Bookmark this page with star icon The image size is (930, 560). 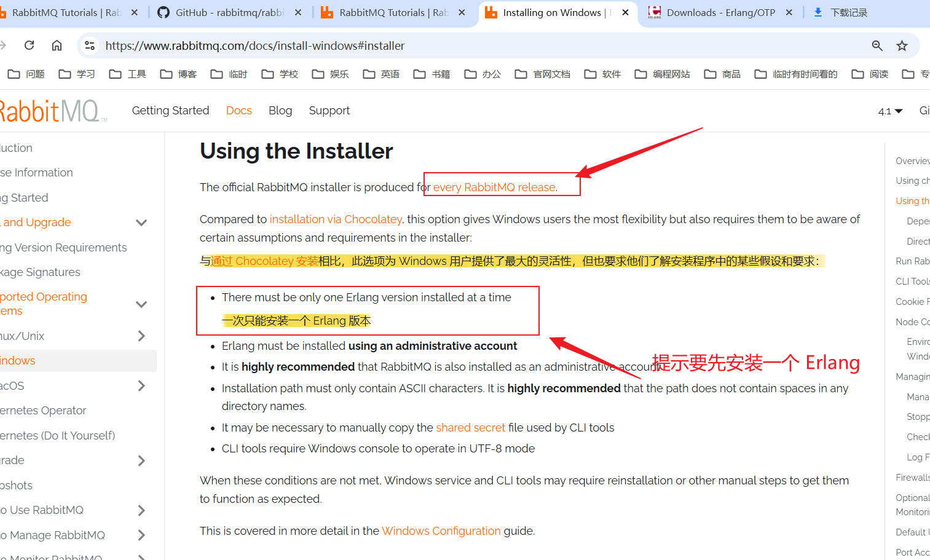tap(902, 45)
